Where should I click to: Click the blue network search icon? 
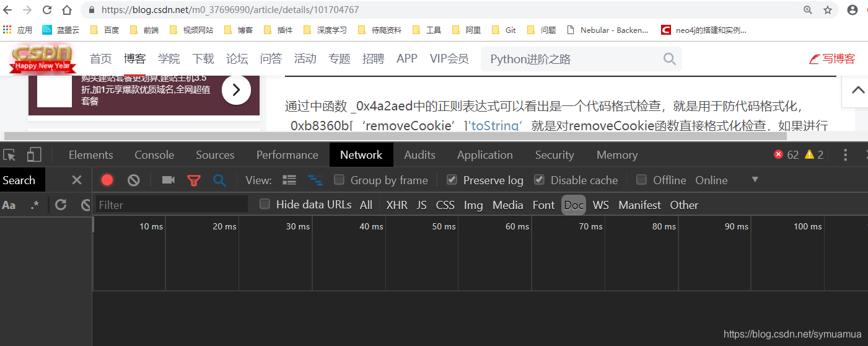pos(219,180)
